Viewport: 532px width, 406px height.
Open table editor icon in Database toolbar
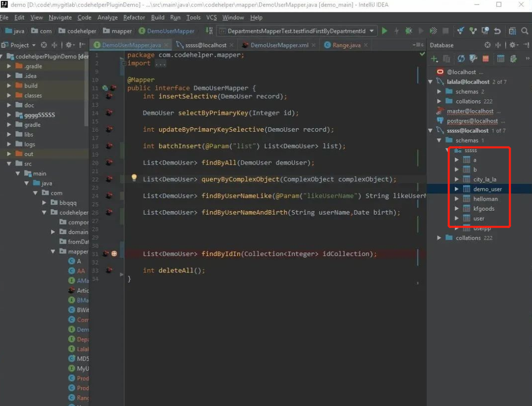501,59
